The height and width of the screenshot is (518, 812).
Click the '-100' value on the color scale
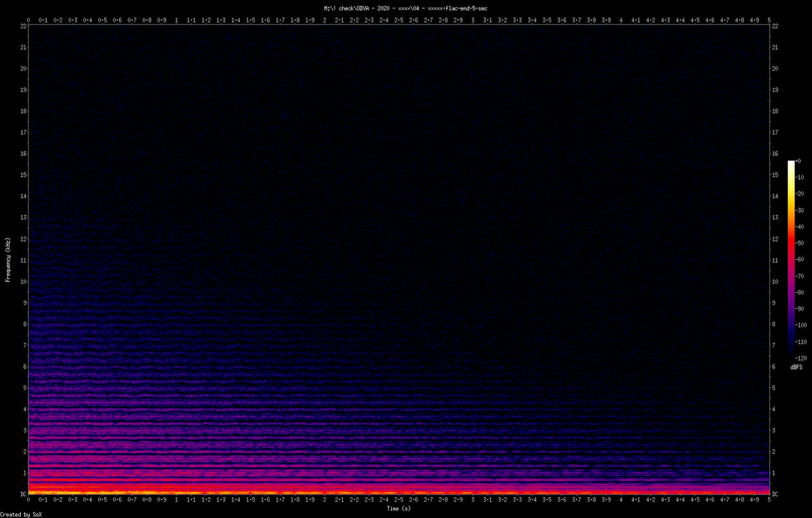point(801,325)
